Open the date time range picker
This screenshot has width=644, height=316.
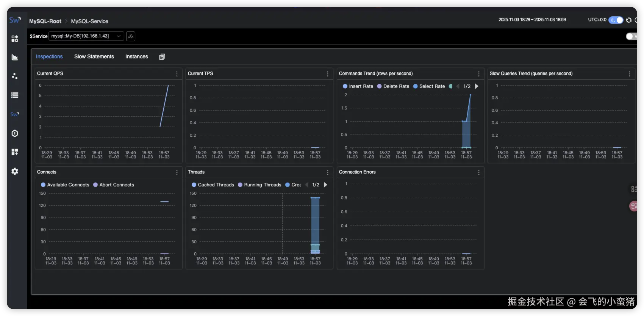coord(532,20)
